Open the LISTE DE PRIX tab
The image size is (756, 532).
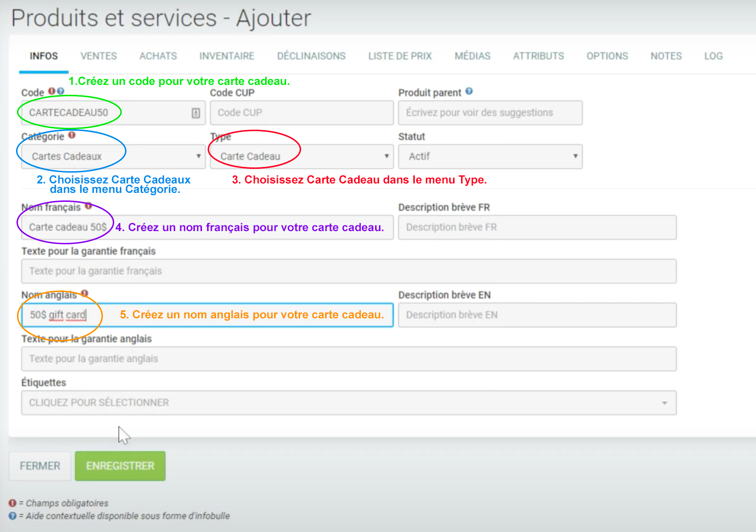(x=400, y=56)
